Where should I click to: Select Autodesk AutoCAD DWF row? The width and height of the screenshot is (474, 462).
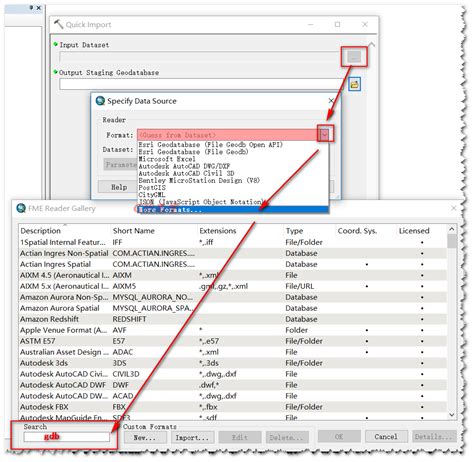point(233,385)
